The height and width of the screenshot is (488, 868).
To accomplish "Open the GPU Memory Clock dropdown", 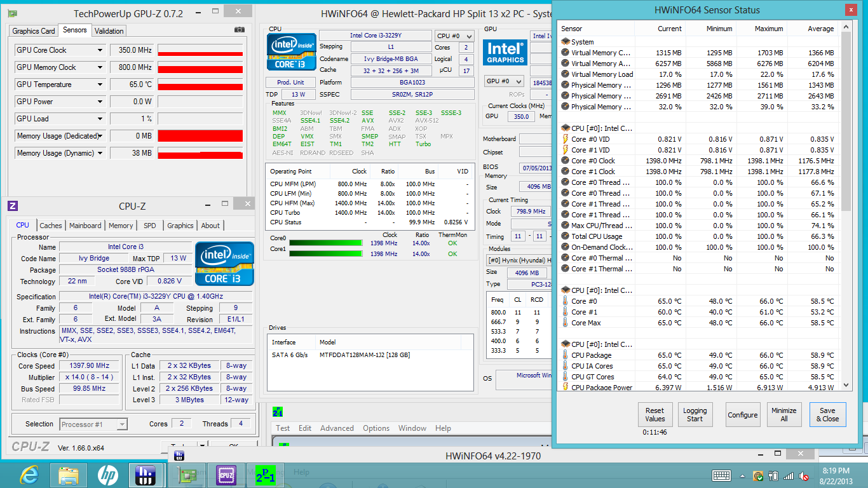I will pyautogui.click(x=100, y=67).
